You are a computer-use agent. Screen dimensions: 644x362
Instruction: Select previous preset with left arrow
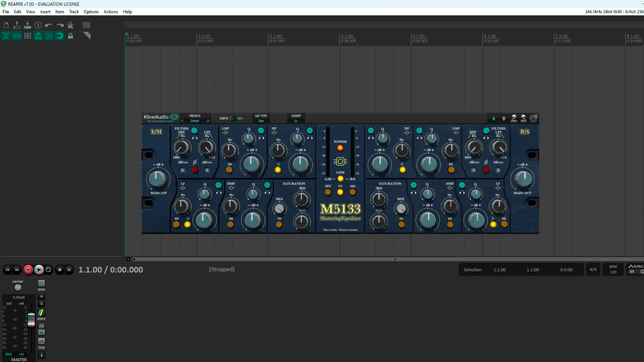pyautogui.click(x=182, y=121)
